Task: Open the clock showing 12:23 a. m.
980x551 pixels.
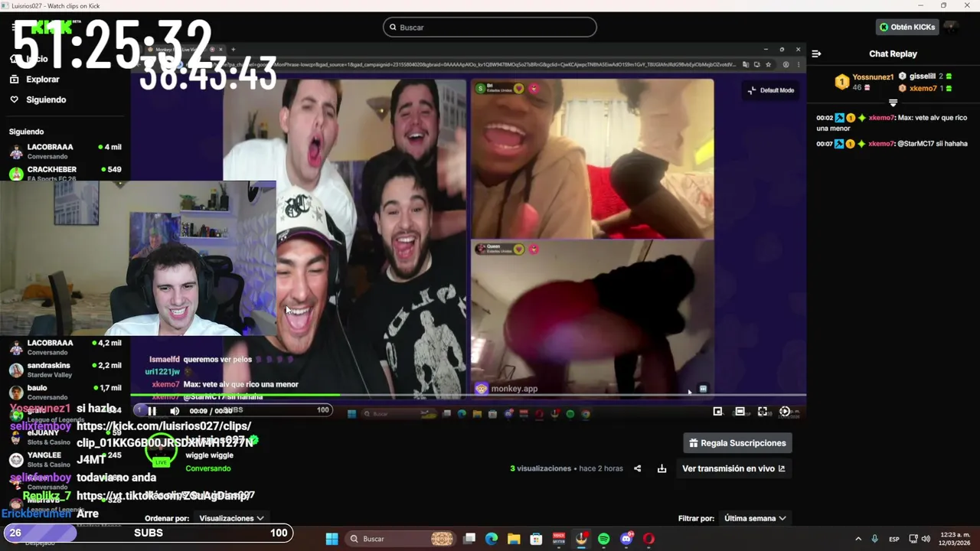Action: (955, 539)
